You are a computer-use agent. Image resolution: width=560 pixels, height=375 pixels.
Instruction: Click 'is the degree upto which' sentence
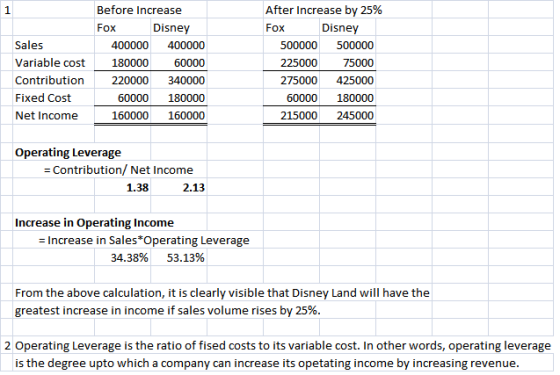pos(267,363)
